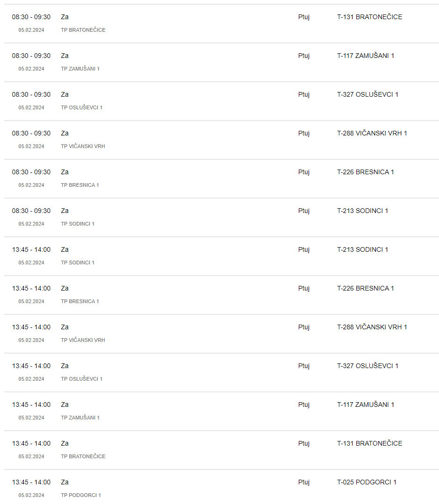Open T-213 SODINCI 1 in the 08:30 row
Screen dimensions: 439x504
[362, 211]
